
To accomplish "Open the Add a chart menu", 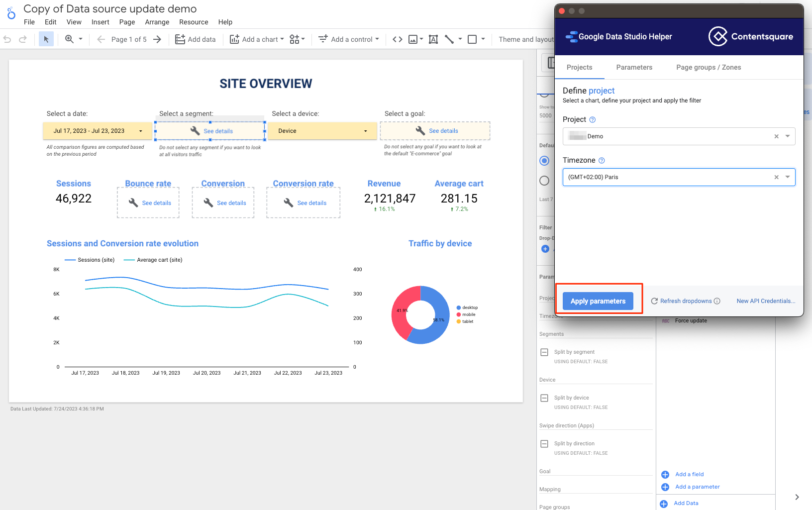I will [257, 39].
